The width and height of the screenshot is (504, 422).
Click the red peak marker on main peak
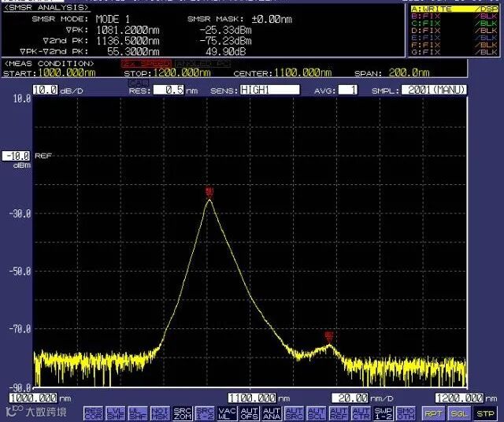click(x=209, y=192)
